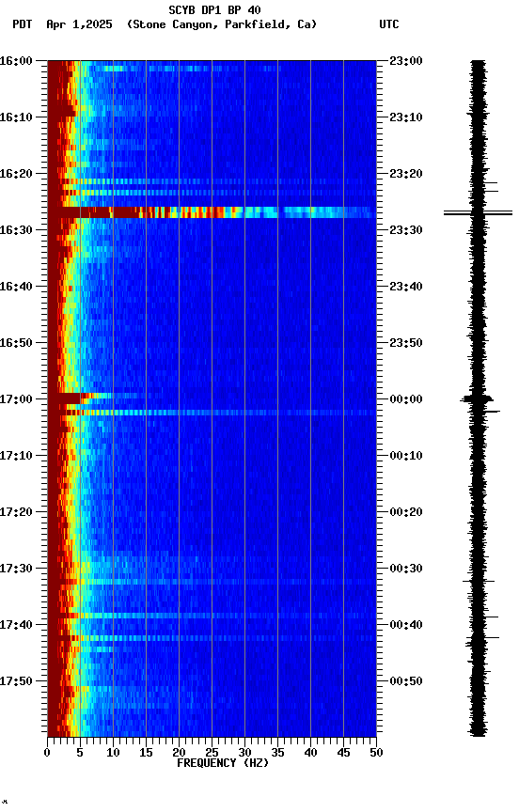Click the '00:40' UTC time label

(x=406, y=625)
